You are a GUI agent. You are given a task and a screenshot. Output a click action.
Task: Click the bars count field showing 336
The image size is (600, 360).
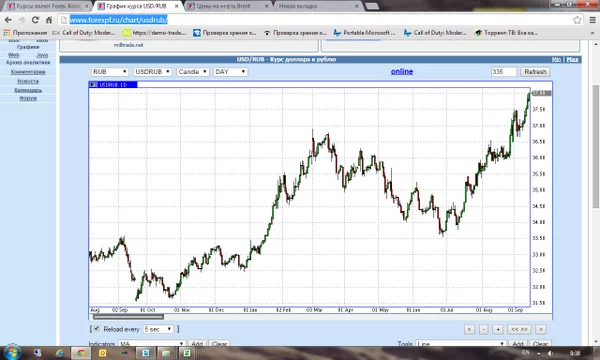[x=504, y=72]
